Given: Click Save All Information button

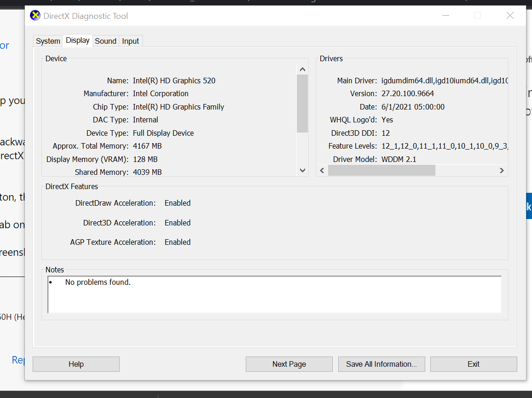Looking at the screenshot, I should [x=382, y=364].
